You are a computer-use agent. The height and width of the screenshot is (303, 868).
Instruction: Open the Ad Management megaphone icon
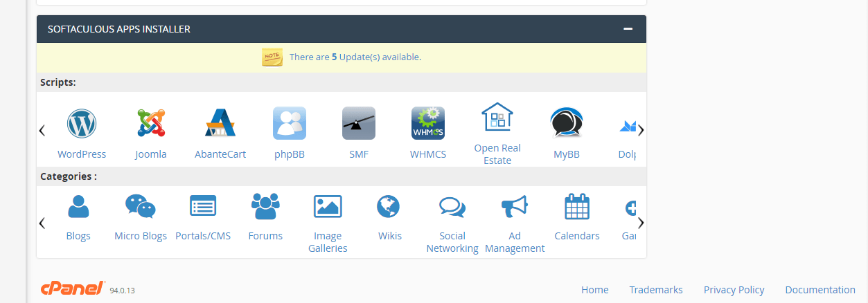(x=515, y=206)
